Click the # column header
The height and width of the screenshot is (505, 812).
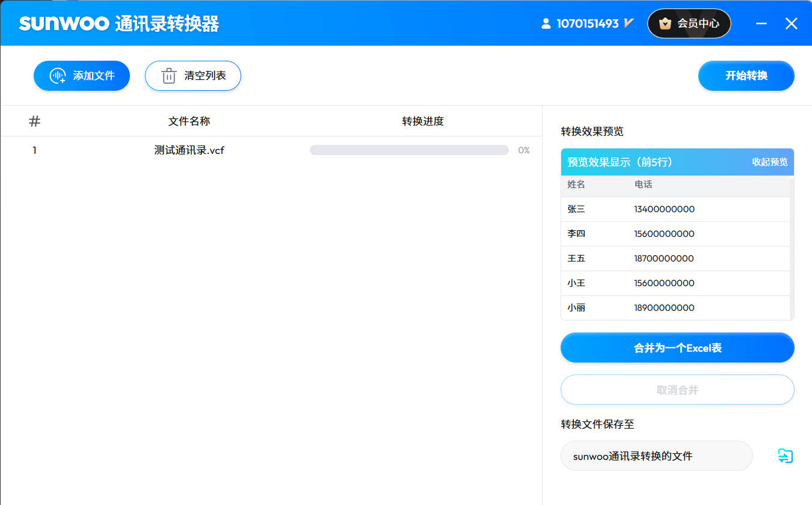click(34, 121)
